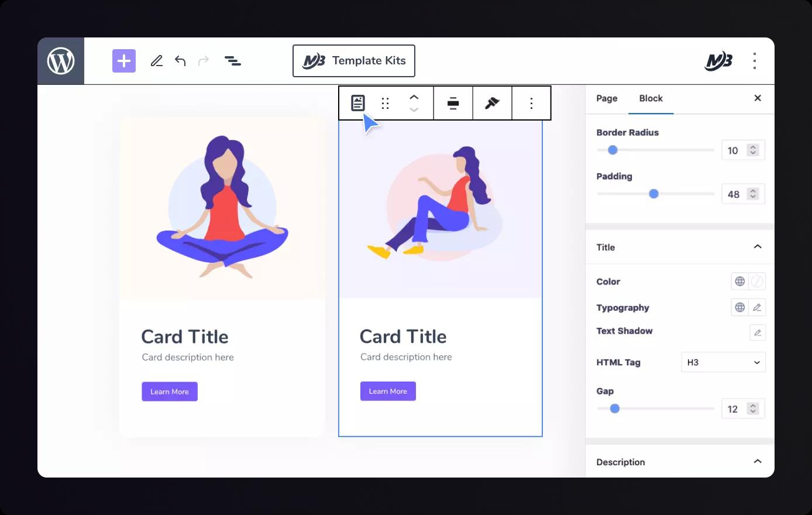Undo the last change
The image size is (812, 515).
[180, 60]
